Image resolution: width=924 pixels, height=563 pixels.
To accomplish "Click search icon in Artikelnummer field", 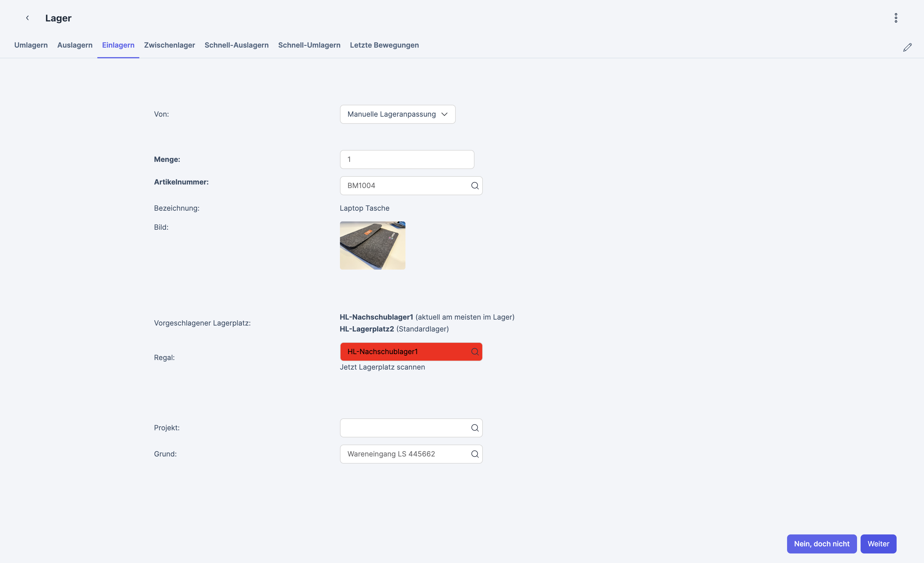I will pos(475,186).
